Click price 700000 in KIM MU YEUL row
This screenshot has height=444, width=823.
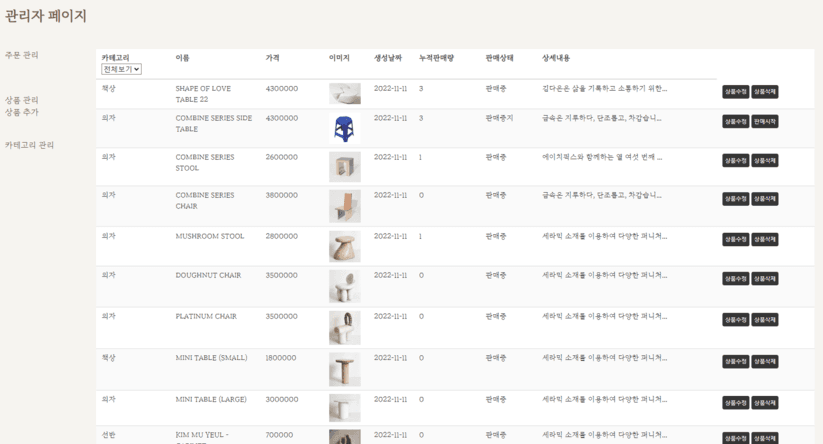pos(279,435)
